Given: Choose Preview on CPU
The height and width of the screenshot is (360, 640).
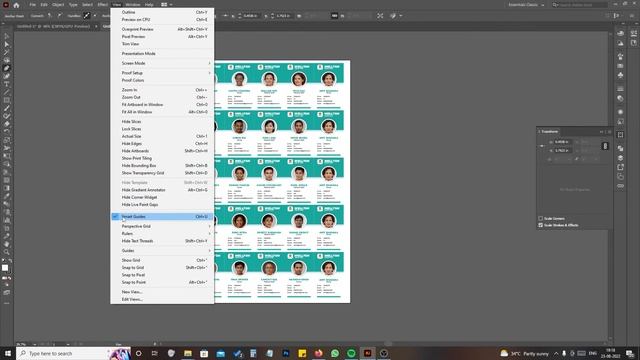Looking at the screenshot, I should click(x=162, y=20).
